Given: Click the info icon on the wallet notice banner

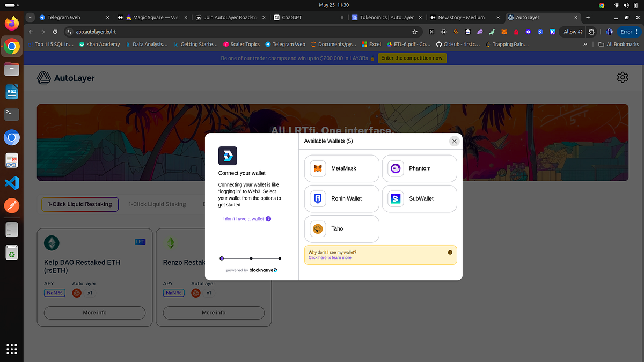Looking at the screenshot, I should [x=450, y=252].
